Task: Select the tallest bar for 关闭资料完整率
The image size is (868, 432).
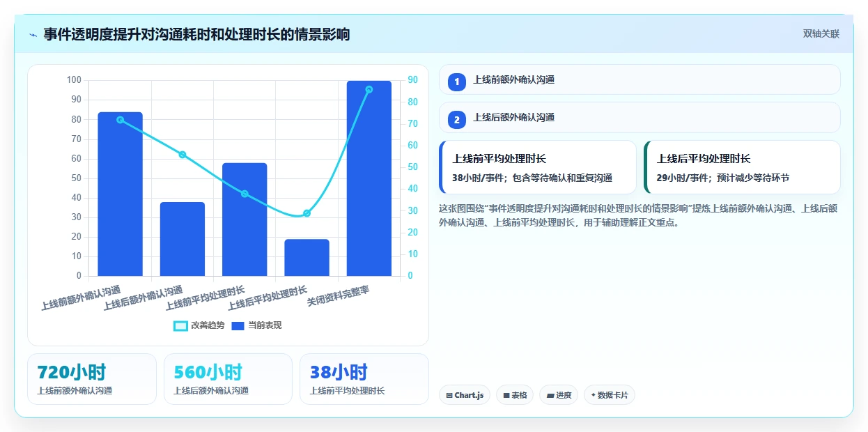Action: click(x=369, y=178)
